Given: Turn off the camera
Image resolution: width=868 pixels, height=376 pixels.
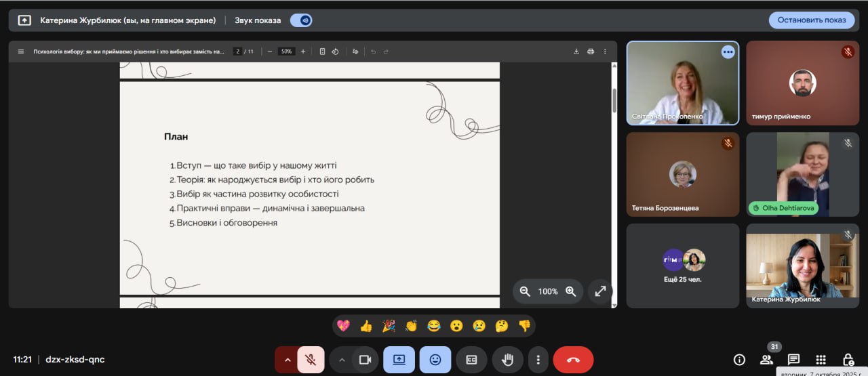Looking at the screenshot, I should (365, 360).
